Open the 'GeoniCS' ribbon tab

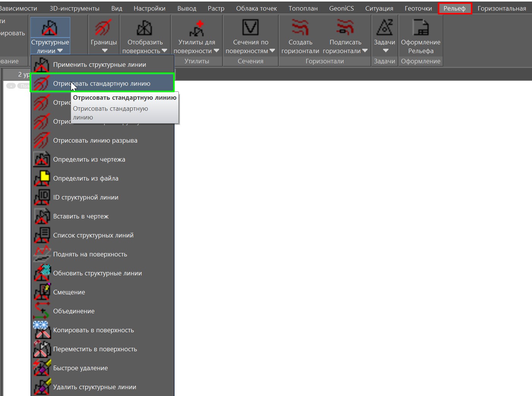(x=341, y=8)
